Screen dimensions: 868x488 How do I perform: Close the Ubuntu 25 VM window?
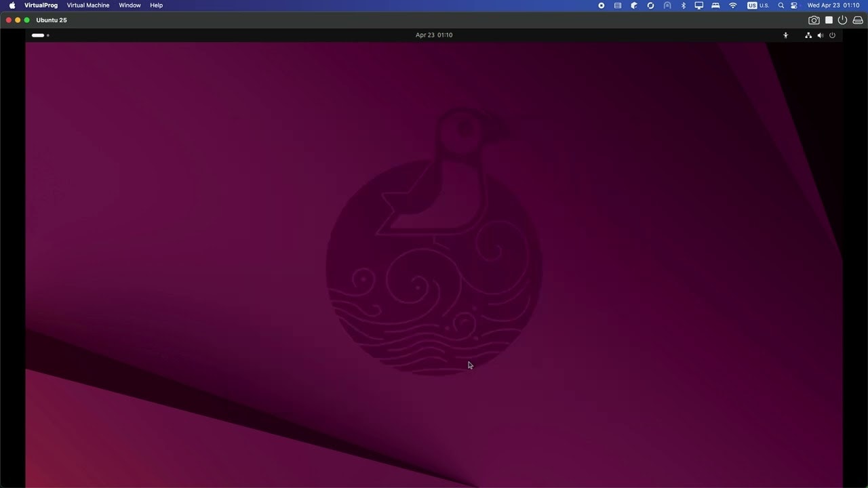pyautogui.click(x=9, y=20)
